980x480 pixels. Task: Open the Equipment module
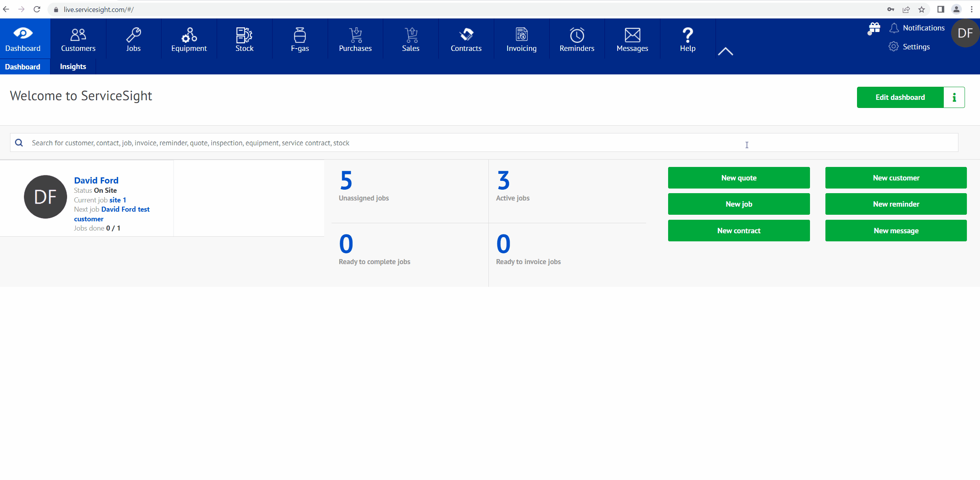click(189, 39)
